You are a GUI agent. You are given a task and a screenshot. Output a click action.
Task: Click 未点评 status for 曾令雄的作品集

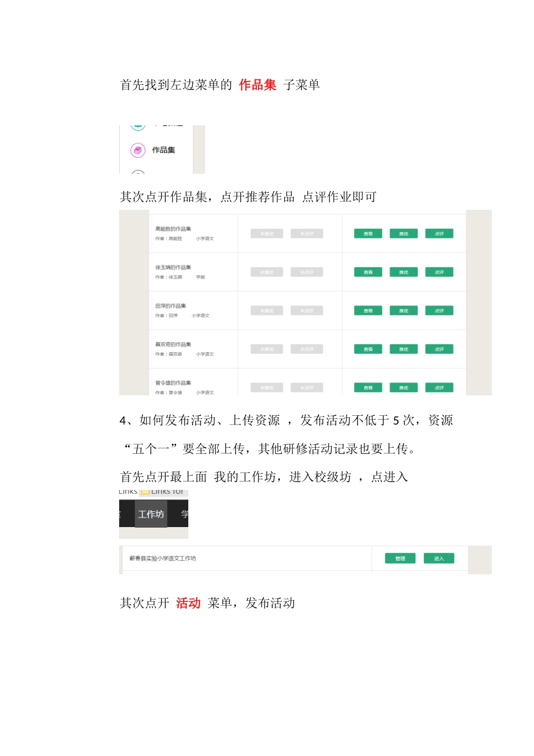pos(307,388)
